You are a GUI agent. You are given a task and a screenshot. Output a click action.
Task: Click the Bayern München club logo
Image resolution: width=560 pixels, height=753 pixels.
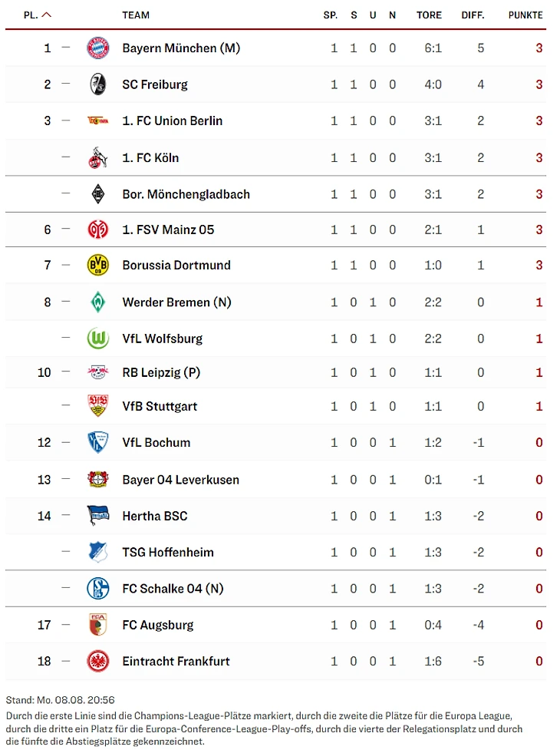click(97, 48)
